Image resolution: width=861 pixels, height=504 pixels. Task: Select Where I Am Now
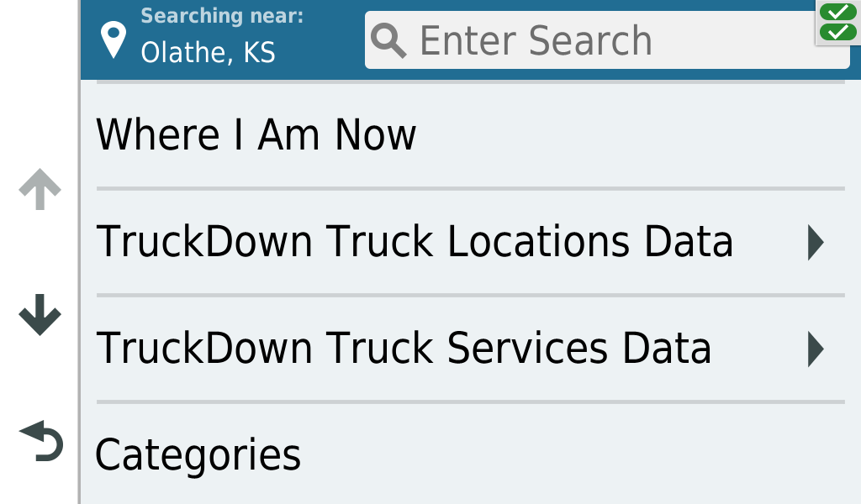click(x=471, y=135)
